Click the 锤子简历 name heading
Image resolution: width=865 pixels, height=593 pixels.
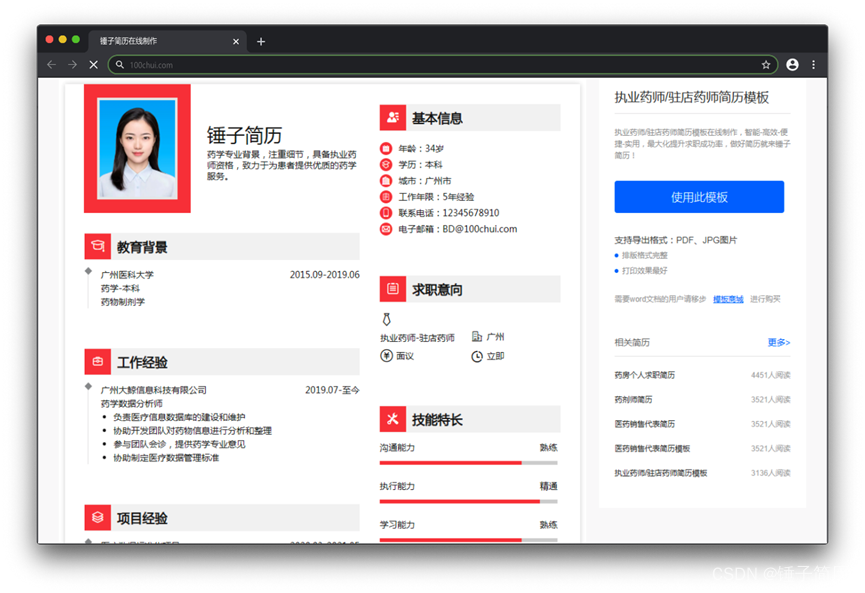(x=244, y=135)
